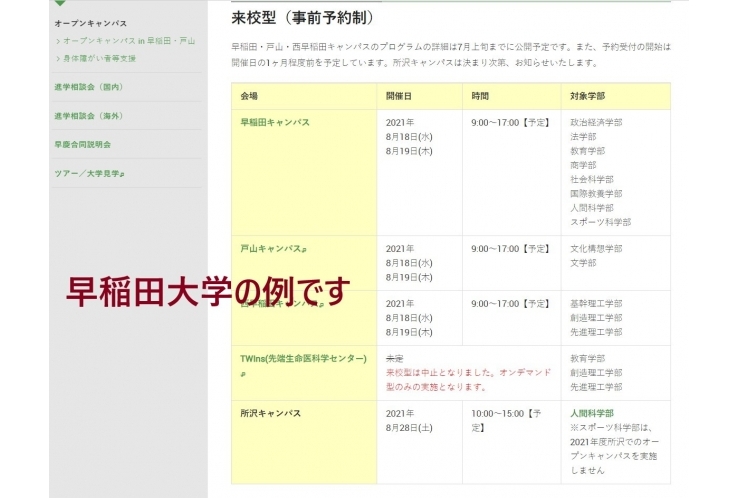Follow the 戸山キャンパス venue link
The image size is (740, 498).
point(271,248)
